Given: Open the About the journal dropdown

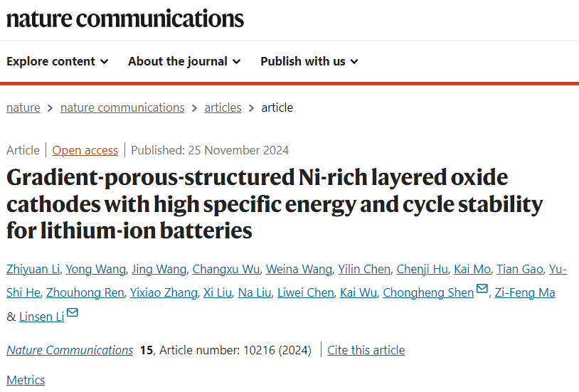Looking at the screenshot, I should click(184, 61).
